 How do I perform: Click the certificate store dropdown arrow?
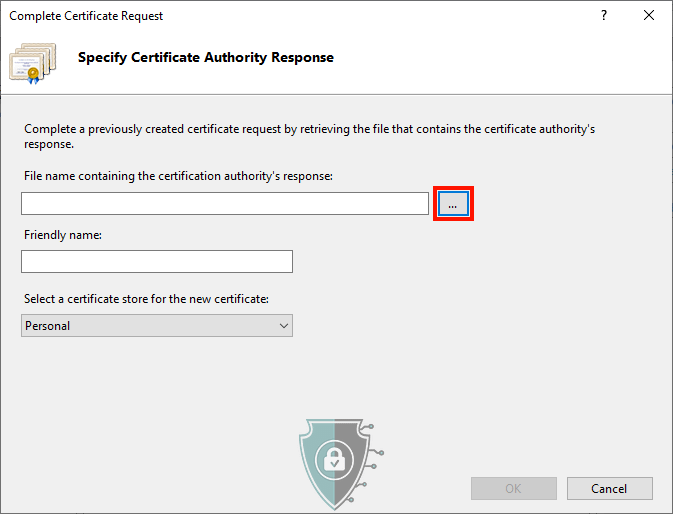click(283, 326)
